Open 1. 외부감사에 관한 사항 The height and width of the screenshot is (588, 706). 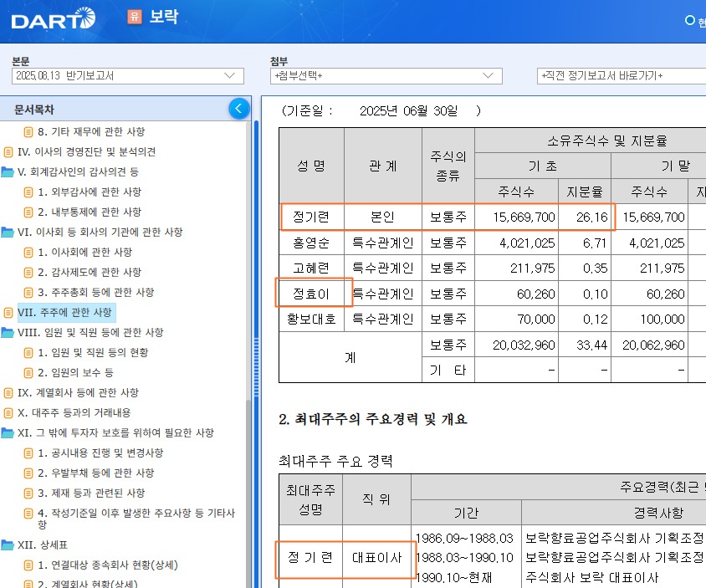coord(90,192)
